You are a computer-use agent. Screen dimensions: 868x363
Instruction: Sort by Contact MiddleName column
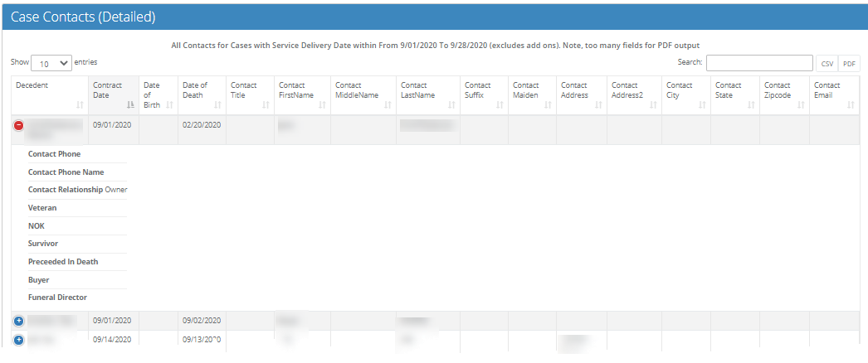pyautogui.click(x=363, y=94)
